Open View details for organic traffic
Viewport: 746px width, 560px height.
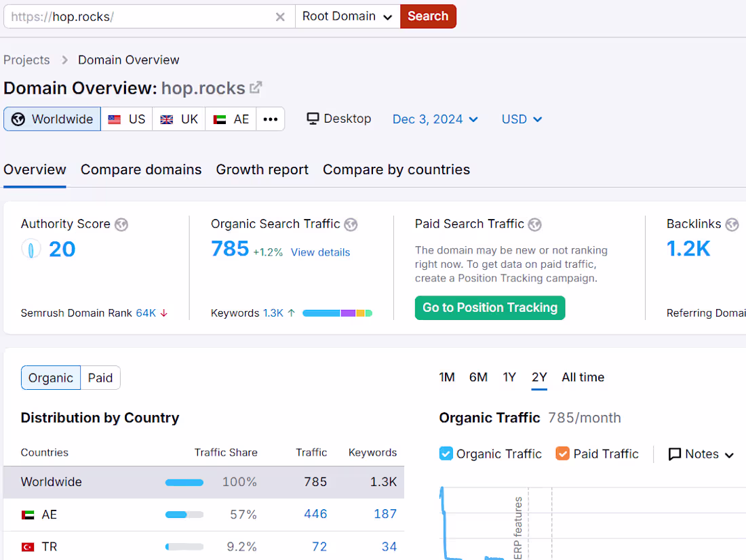(x=319, y=252)
